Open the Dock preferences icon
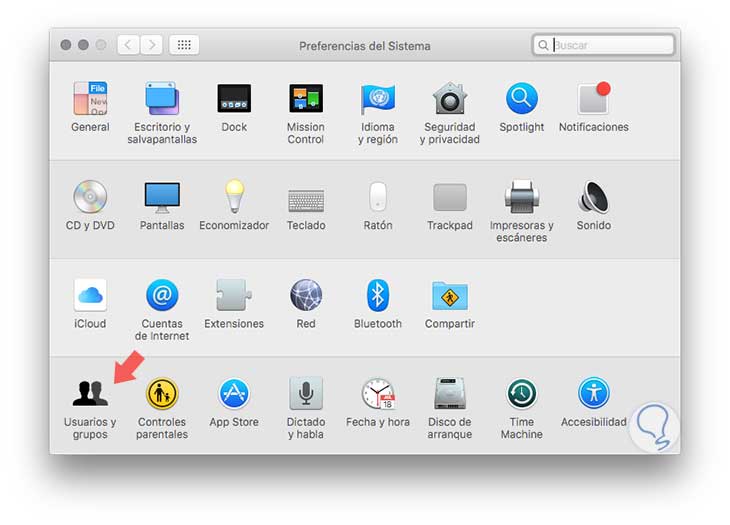 [234, 98]
